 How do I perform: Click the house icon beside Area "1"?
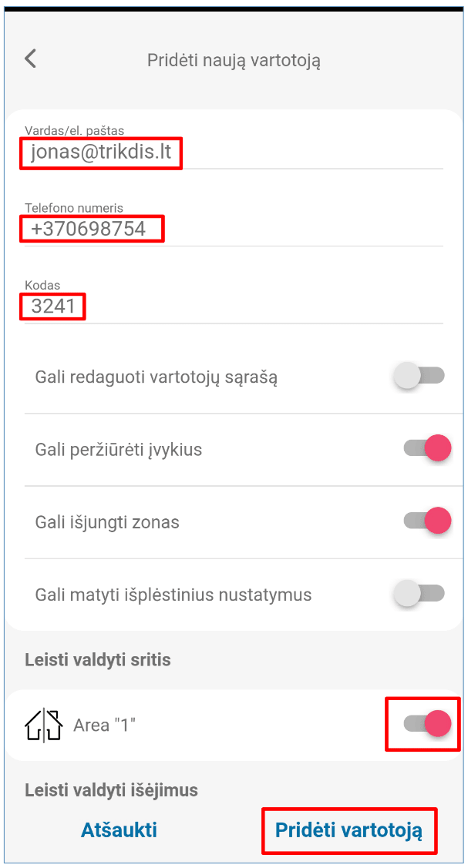[x=43, y=725]
